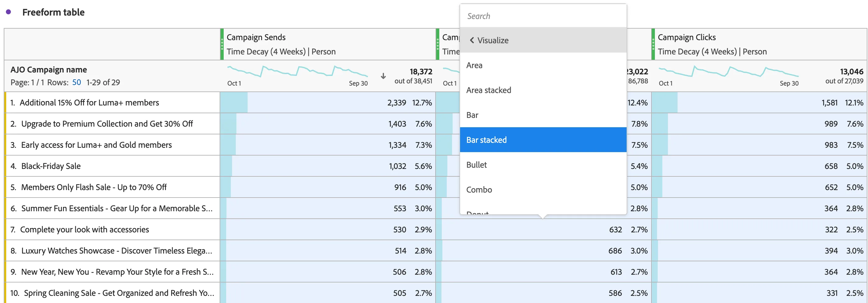Click the 686 value in Luxury Watches row
Viewport: 868px width, 303px height.
coord(615,251)
